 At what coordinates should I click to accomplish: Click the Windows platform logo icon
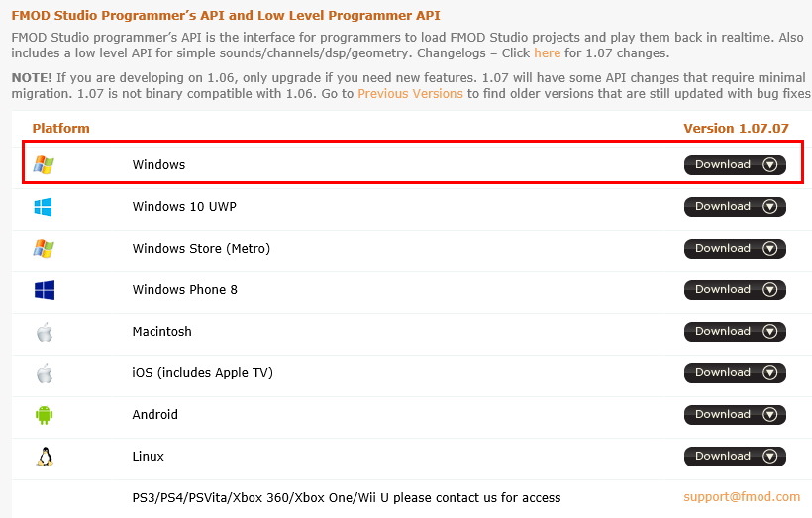(44, 165)
